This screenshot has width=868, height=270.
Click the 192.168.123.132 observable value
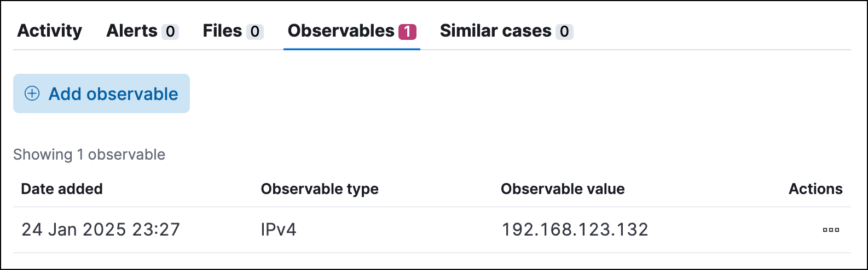click(575, 230)
